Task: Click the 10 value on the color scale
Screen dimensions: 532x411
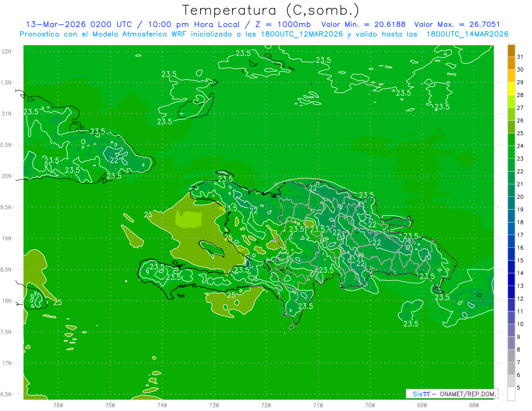Action: point(520,324)
